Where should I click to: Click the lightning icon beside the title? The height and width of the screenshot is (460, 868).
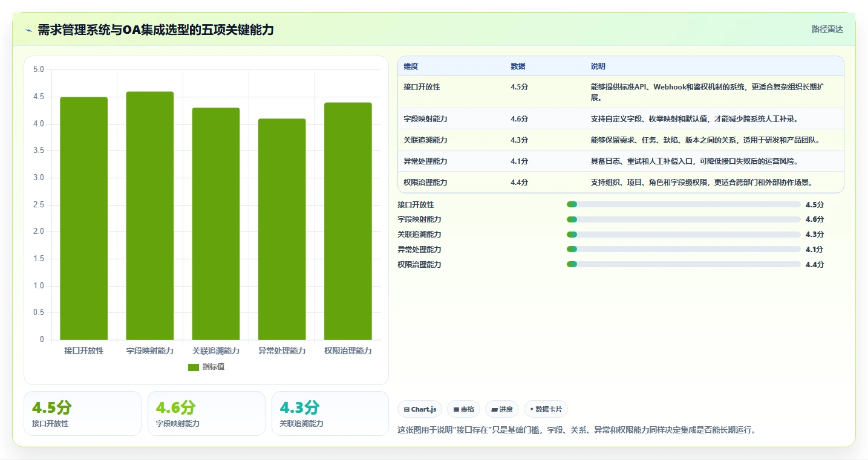pyautogui.click(x=29, y=30)
